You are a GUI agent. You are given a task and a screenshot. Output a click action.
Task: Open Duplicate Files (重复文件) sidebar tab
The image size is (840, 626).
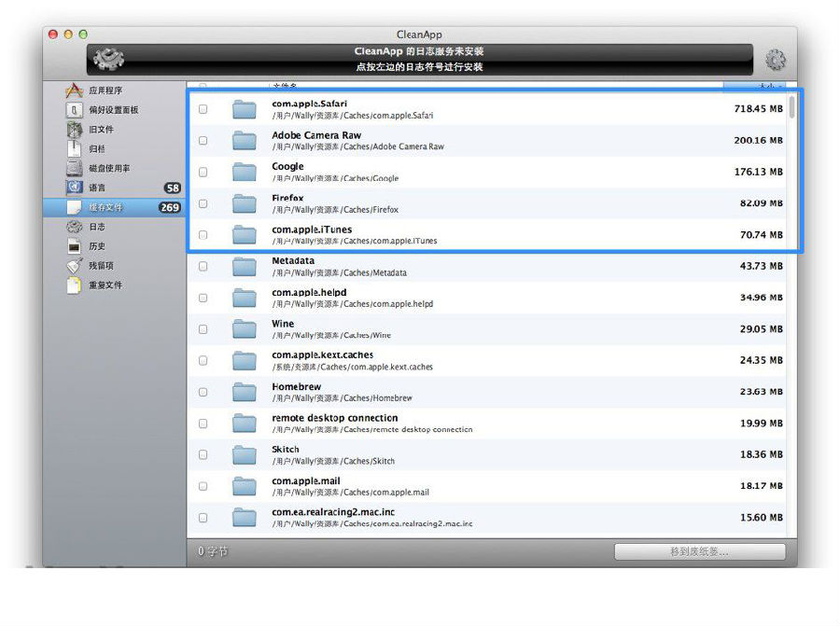click(105, 285)
